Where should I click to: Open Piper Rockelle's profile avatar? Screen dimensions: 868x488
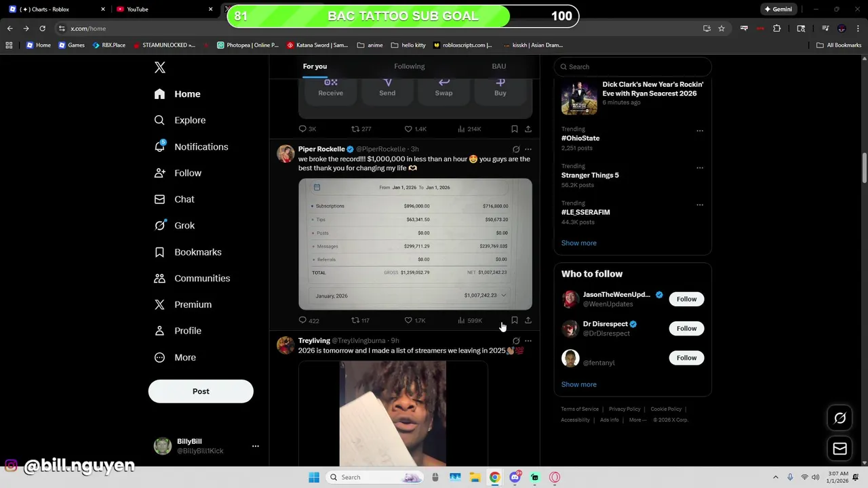tap(286, 153)
